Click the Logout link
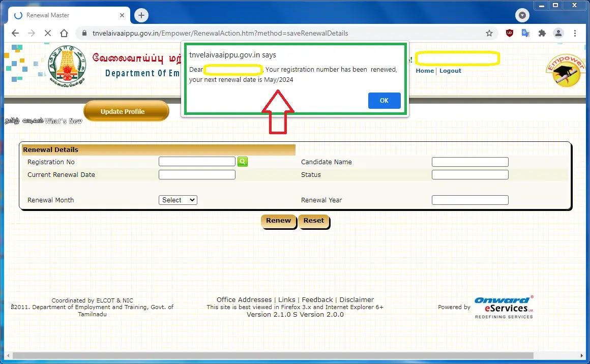590x364 pixels. coord(451,71)
